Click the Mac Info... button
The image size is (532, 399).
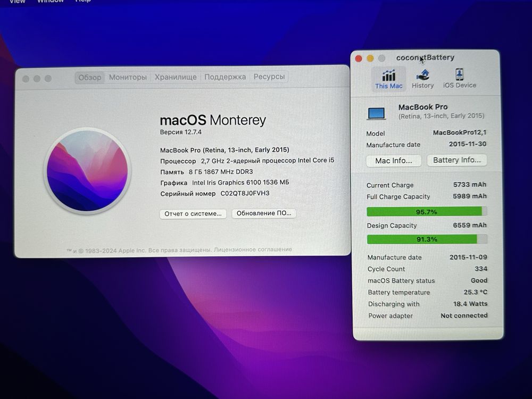click(x=394, y=161)
